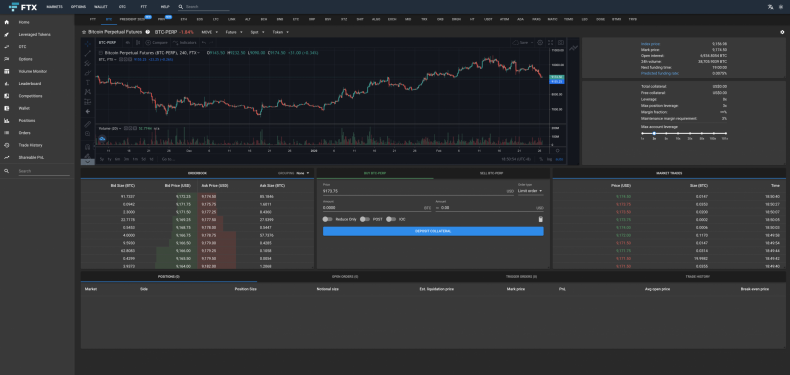
Task: Open the Token dropdown
Action: (281, 32)
